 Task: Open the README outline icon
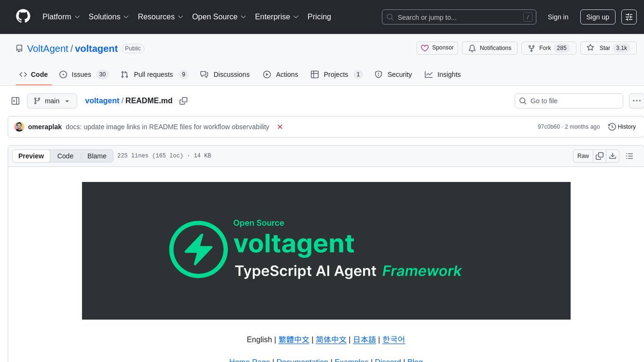629,156
